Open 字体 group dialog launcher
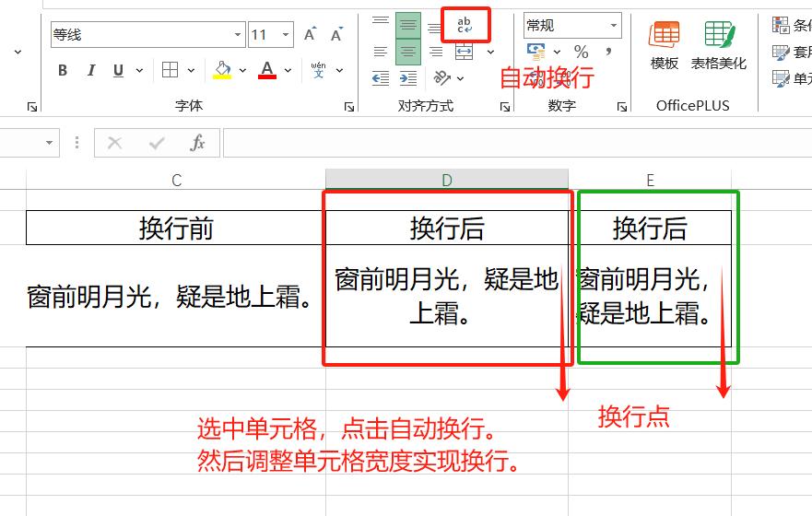Image resolution: width=812 pixels, height=516 pixels. click(x=349, y=107)
